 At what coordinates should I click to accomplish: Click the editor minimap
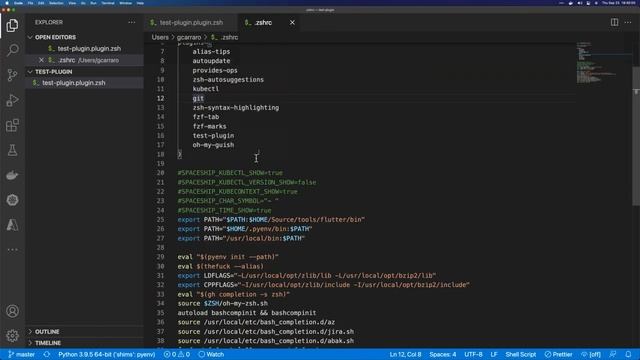click(603, 61)
